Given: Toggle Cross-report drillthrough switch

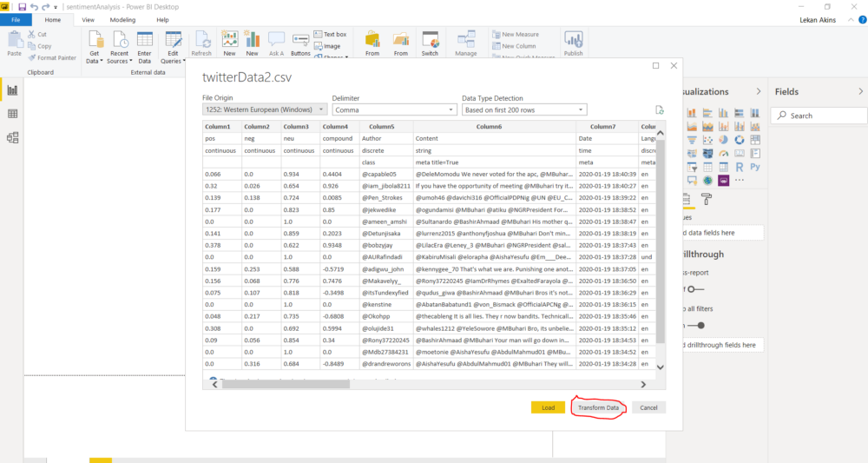Looking at the screenshot, I should point(695,289).
